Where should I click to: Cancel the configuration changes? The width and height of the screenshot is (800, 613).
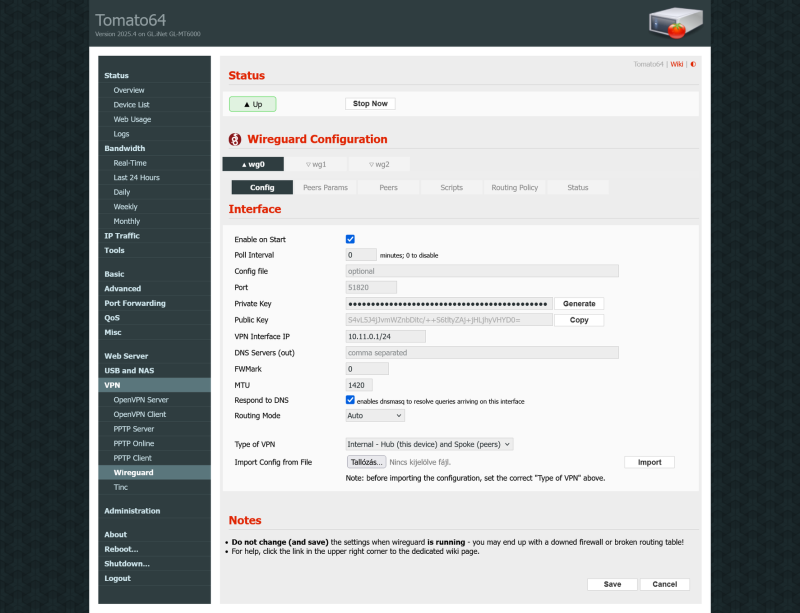coord(665,584)
